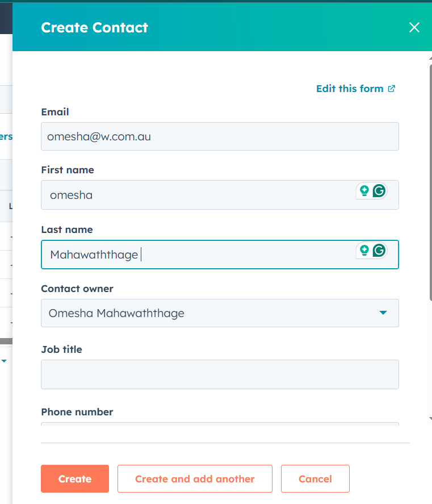Open the Omesha Mahawaththage owner selector

[x=220, y=313]
